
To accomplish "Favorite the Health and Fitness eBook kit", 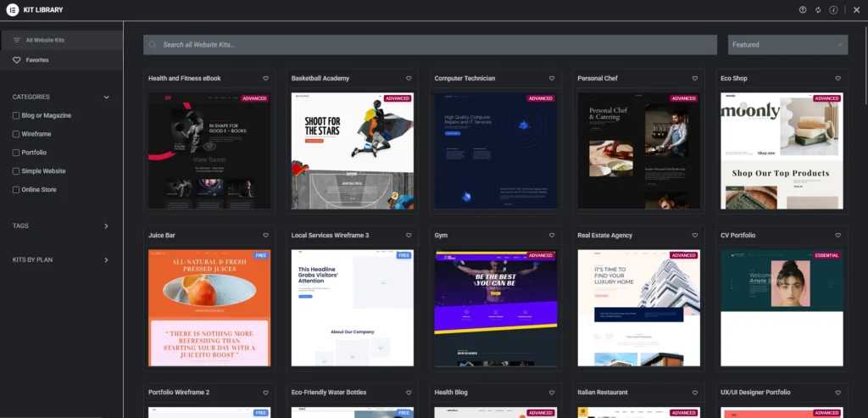I will [265, 79].
